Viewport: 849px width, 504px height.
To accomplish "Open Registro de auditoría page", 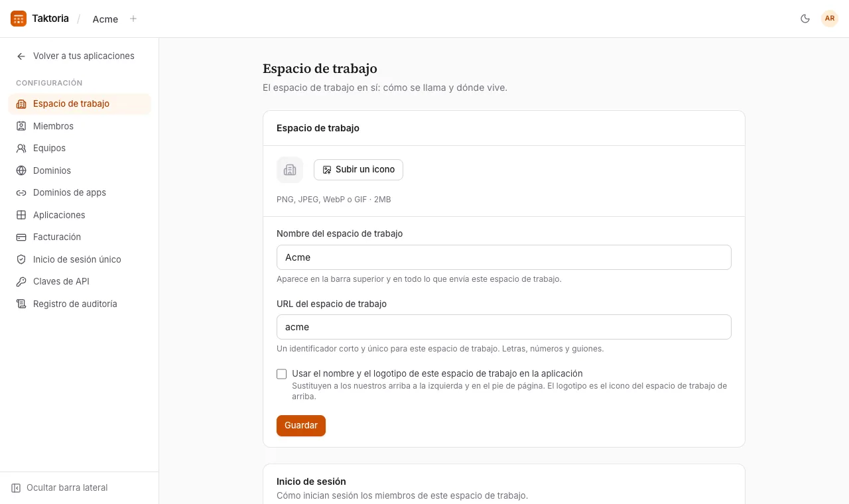I will 80,304.
